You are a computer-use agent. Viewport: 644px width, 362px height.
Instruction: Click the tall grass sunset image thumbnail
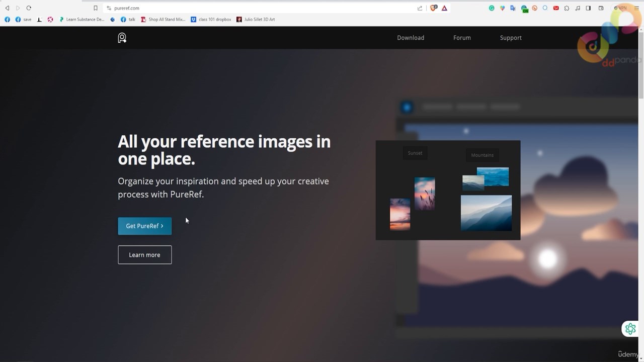click(x=425, y=194)
